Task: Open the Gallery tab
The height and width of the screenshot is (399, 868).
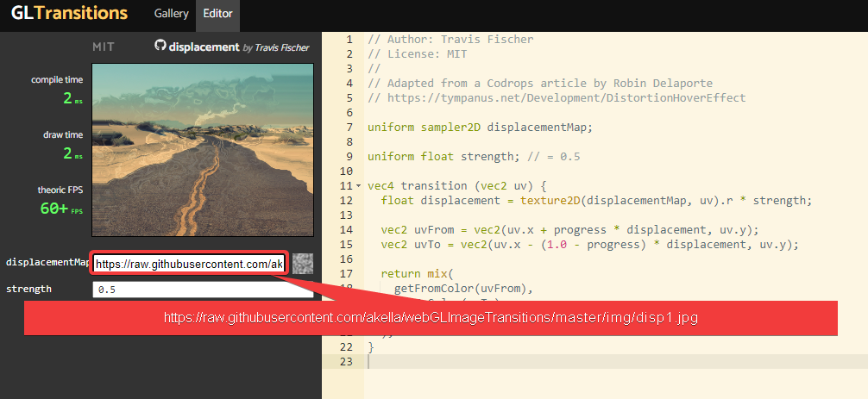Action: coord(171,14)
